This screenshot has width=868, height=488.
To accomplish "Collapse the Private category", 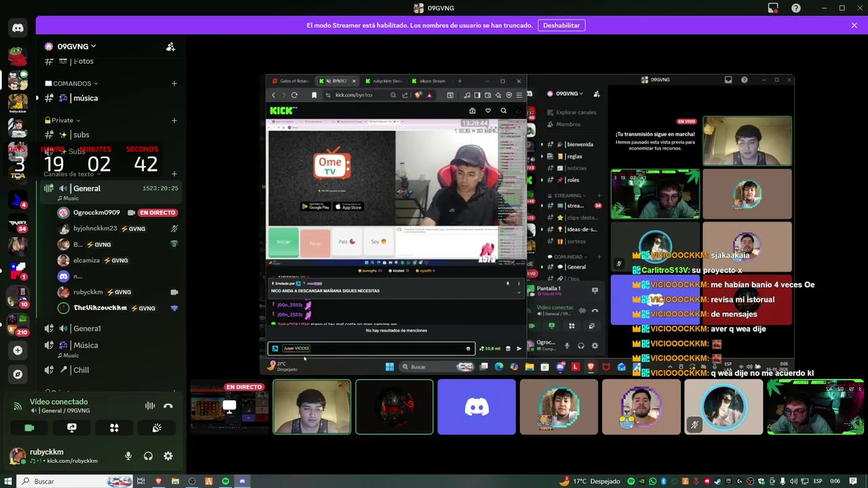I will (x=62, y=121).
